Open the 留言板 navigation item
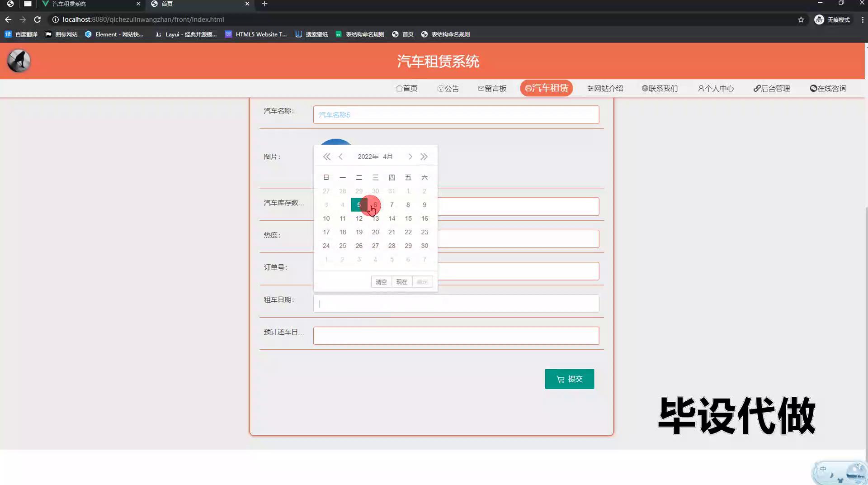This screenshot has width=868, height=485. [x=492, y=88]
